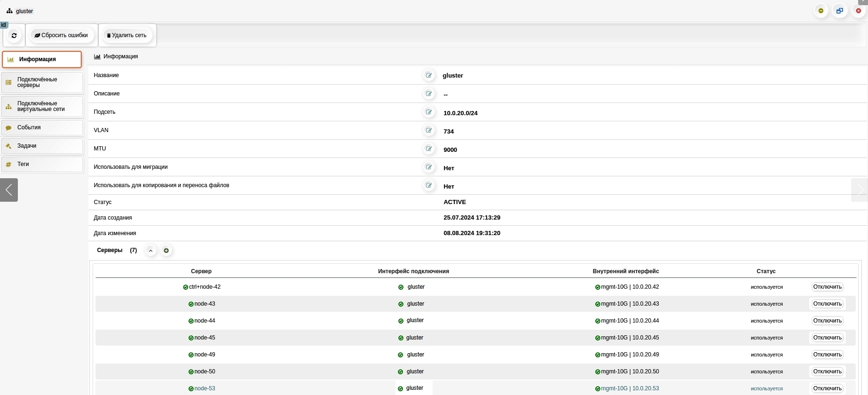Edit the VLAN value
This screenshot has height=395, width=868.
tap(429, 130)
